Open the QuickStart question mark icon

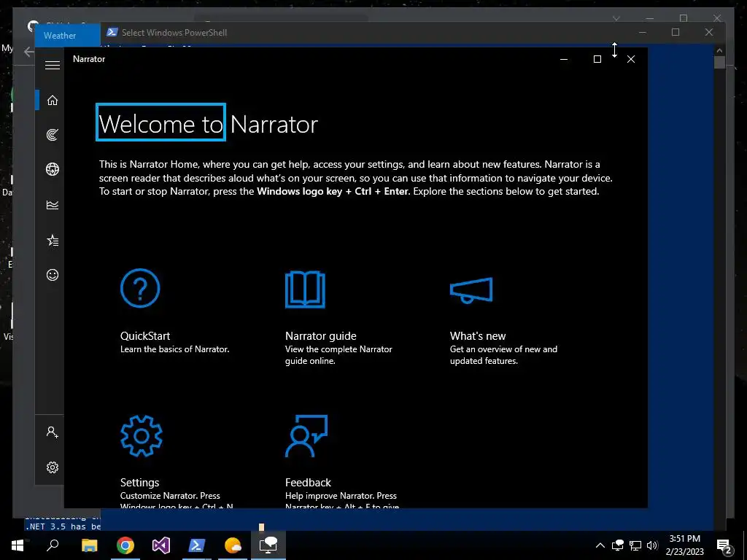point(140,288)
